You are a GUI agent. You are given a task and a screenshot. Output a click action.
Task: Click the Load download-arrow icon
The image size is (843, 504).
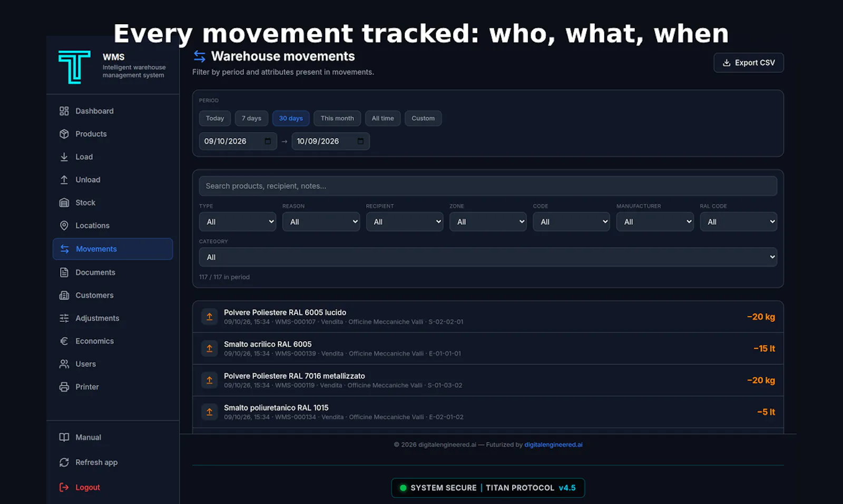pos(64,157)
